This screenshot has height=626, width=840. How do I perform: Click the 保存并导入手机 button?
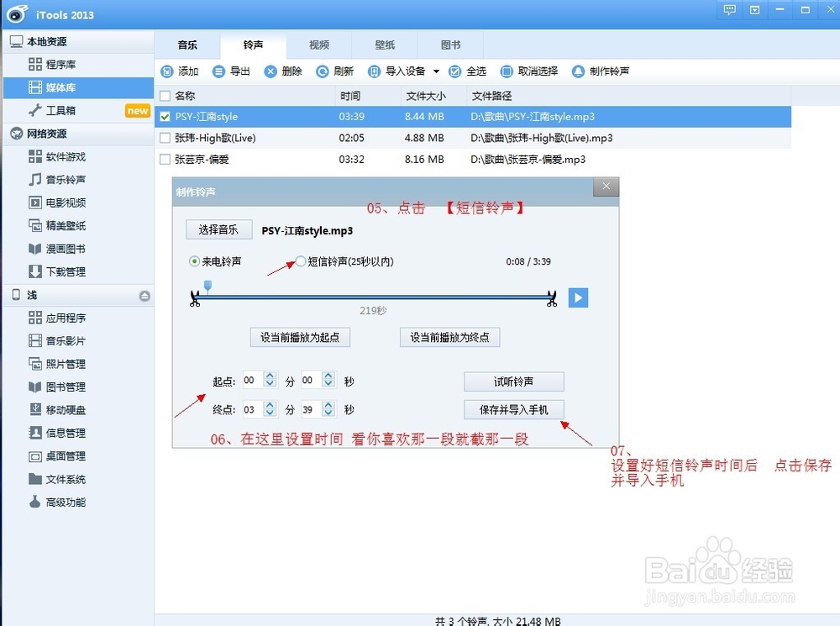[x=513, y=410]
